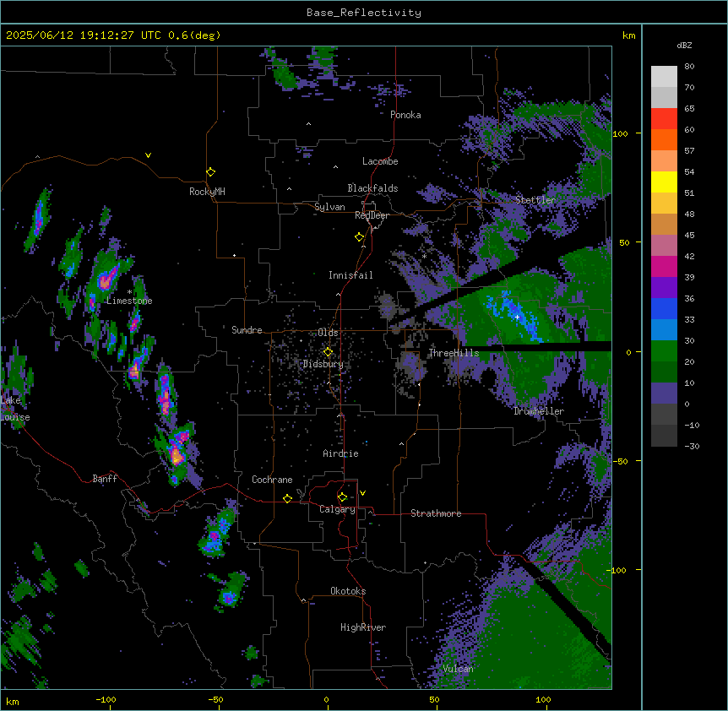Image resolution: width=728 pixels, height=711 pixels.
Task: Click the -50 tick label on the right axis
Action: 620,461
